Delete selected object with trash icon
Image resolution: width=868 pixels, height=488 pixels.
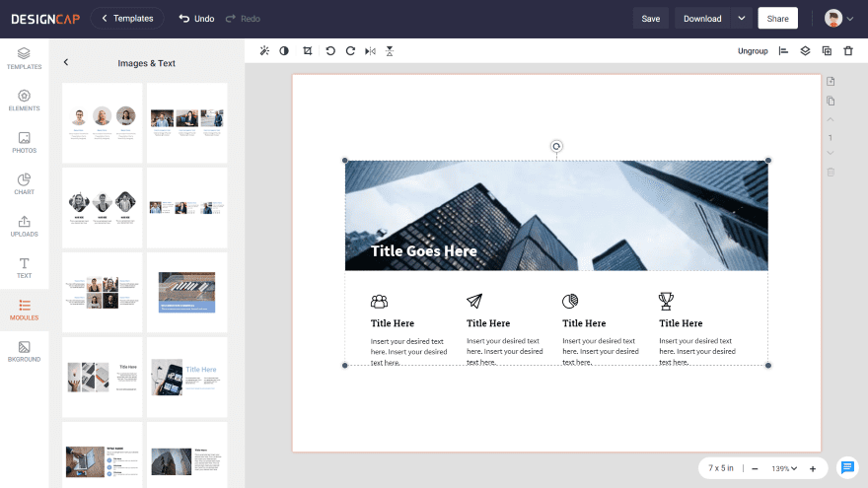(848, 51)
